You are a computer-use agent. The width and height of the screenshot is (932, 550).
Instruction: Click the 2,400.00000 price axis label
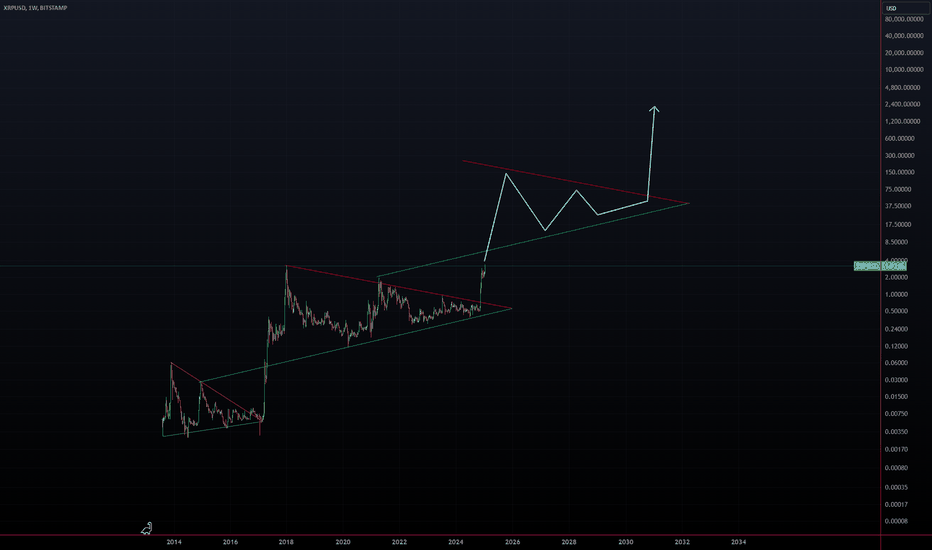pyautogui.click(x=902, y=104)
